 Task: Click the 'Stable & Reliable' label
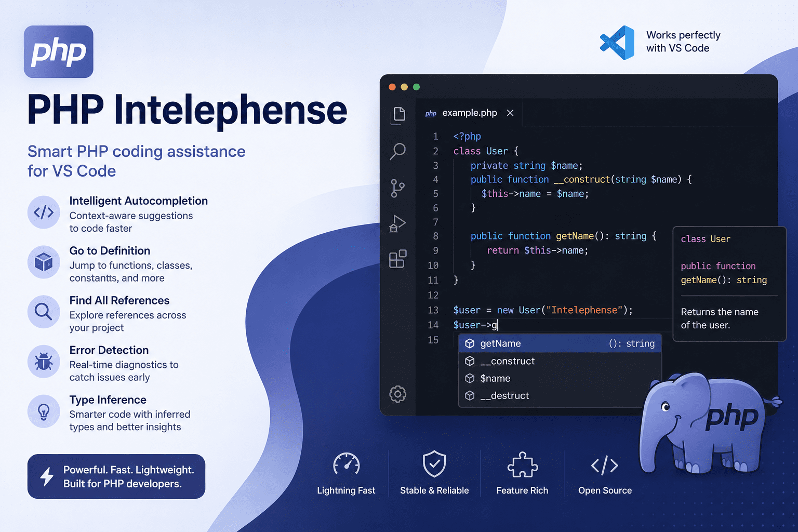coord(434,490)
